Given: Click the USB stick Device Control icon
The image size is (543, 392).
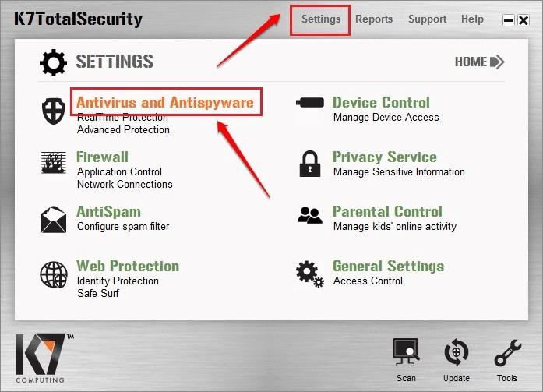Looking at the screenshot, I should [x=310, y=103].
